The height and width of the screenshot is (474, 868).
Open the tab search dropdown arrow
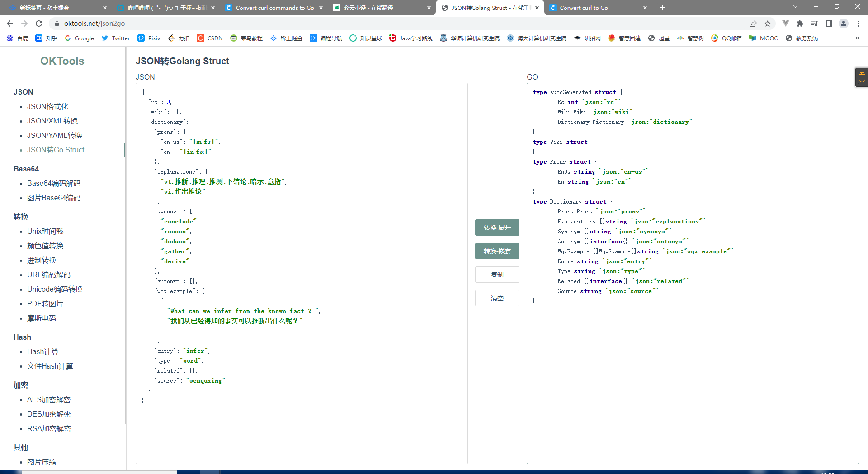click(795, 7)
